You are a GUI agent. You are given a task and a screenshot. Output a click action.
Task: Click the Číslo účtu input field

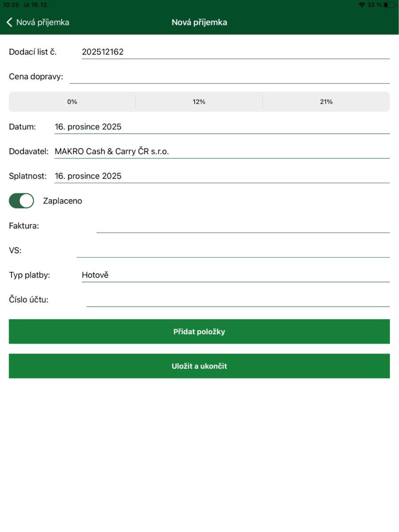click(x=238, y=300)
